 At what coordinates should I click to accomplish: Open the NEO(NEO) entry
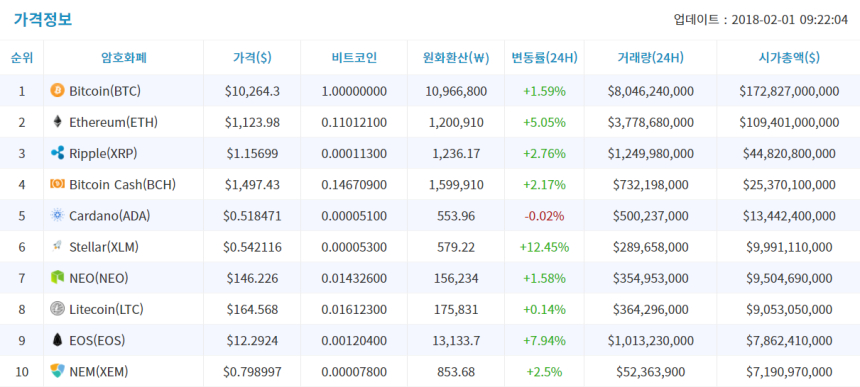[x=99, y=278]
